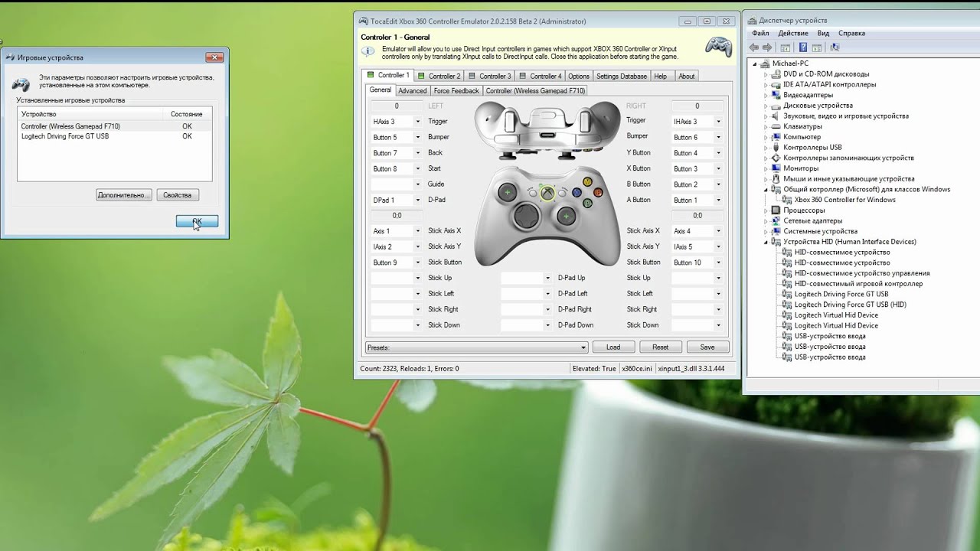Click the Процессоры chip icon
The image size is (980, 551).
[776, 210]
